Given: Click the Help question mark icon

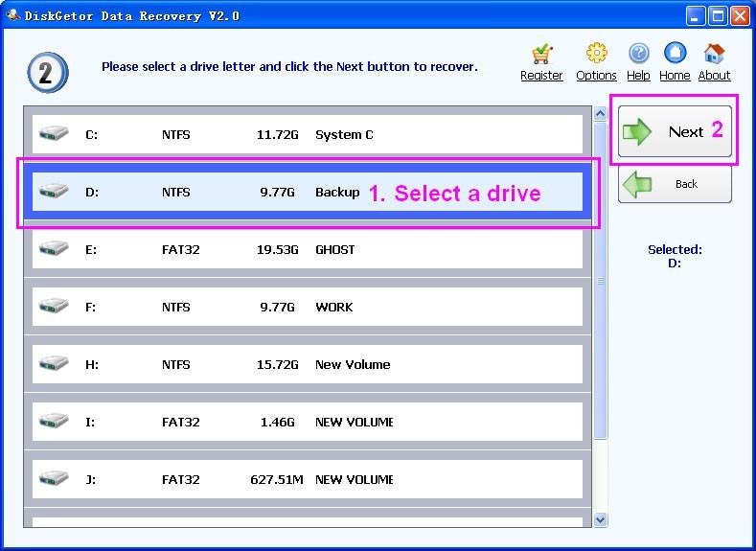Looking at the screenshot, I should coord(638,53).
